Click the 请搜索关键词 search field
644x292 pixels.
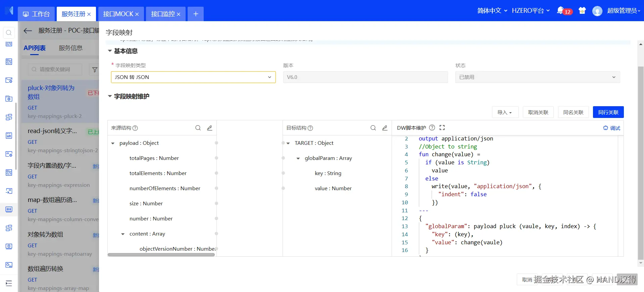(x=55, y=70)
